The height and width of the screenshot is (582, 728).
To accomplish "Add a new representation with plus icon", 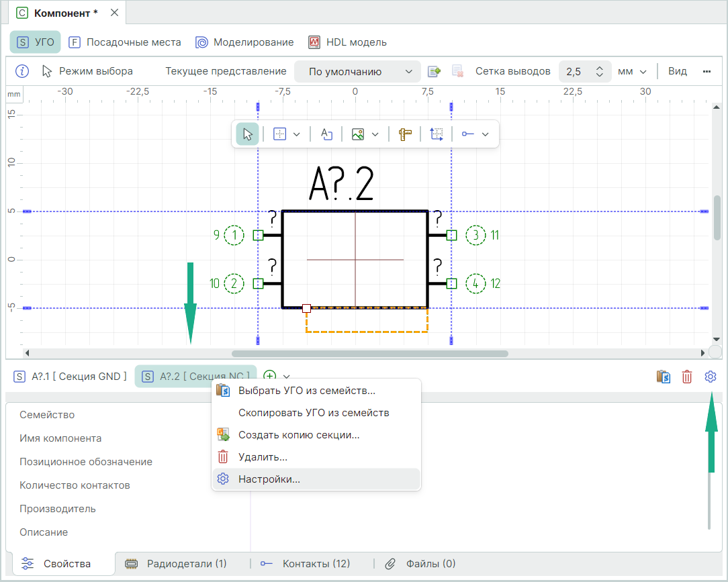I will coord(434,71).
